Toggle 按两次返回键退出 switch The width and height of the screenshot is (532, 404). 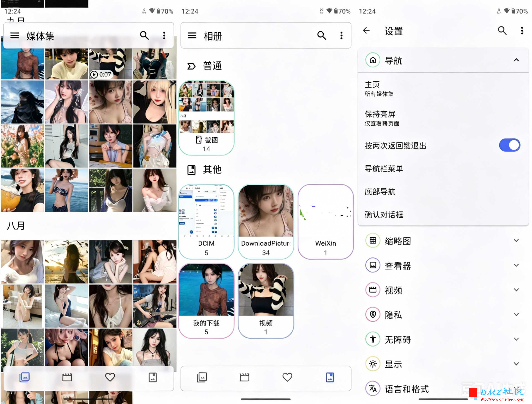509,145
